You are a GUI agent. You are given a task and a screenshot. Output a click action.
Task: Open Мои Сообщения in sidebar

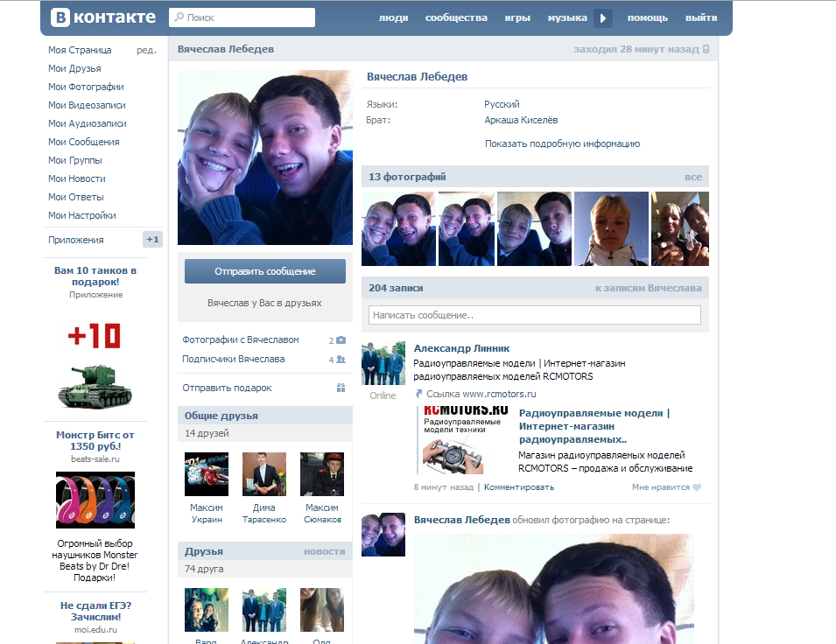pos(84,142)
